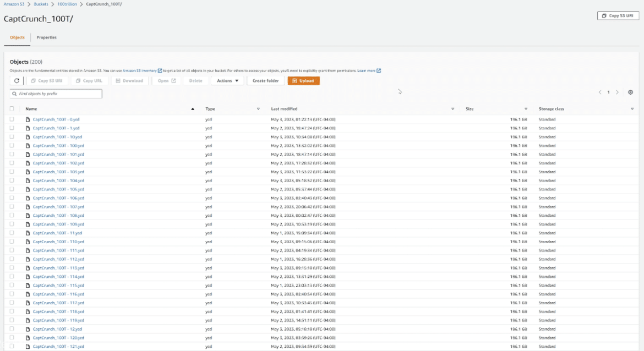Viewport: 644px width, 351px height.
Task: Go to next page arrow
Action: coord(617,92)
